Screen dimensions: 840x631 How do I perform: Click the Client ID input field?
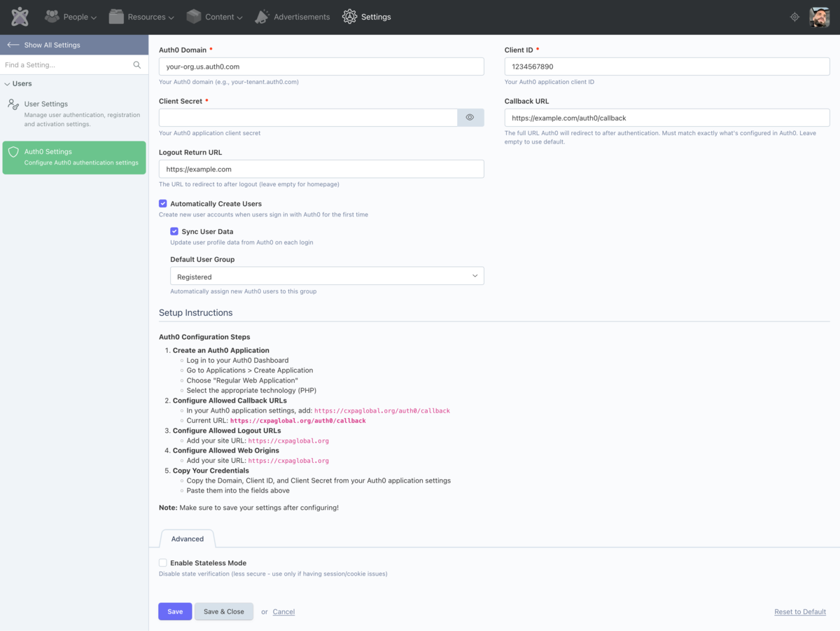[667, 67]
